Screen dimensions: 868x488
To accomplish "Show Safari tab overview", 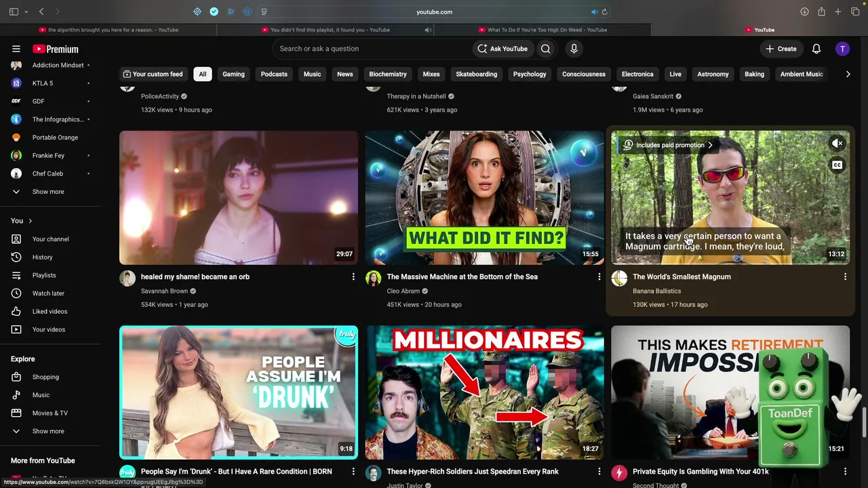I will [855, 12].
